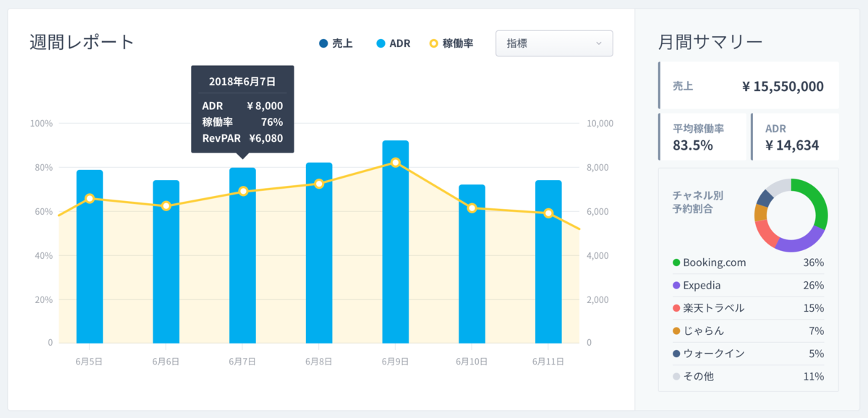Select the 6月8日 axis date label

[319, 361]
